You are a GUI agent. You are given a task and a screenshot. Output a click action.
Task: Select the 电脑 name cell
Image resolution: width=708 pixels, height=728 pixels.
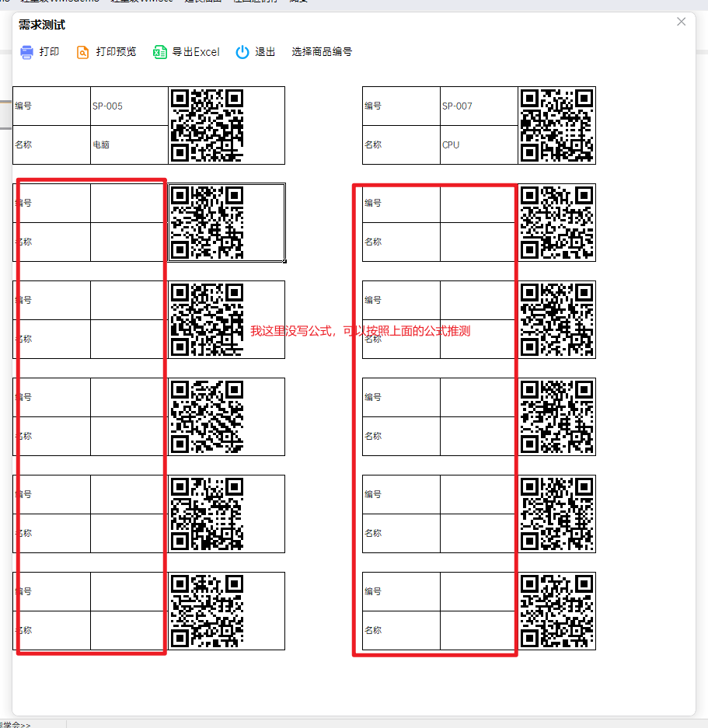point(129,145)
